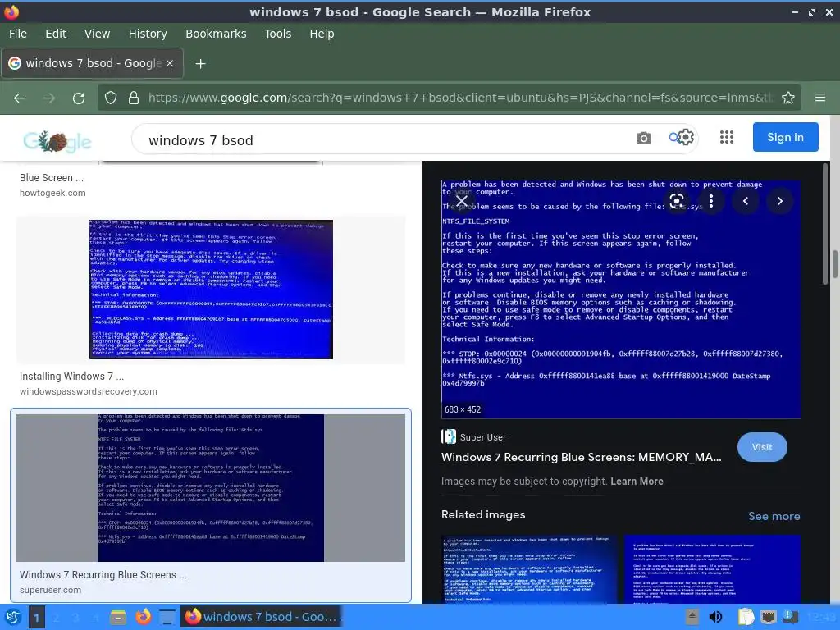Open the shield tracking protection panel
Image resolution: width=840 pixels, height=630 pixels.
point(111,98)
